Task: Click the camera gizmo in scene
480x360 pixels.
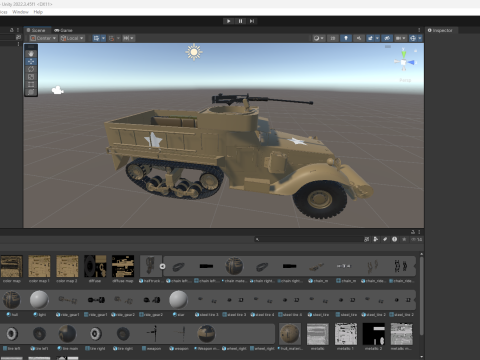Action: click(57, 90)
